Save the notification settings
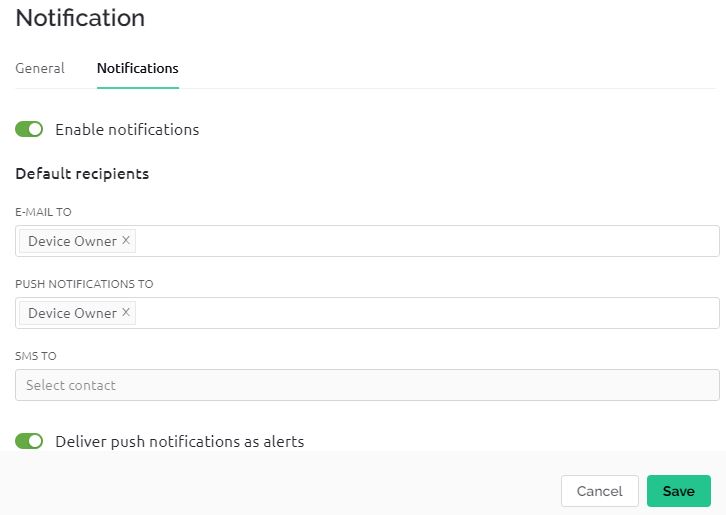Image resolution: width=726 pixels, height=515 pixels. 678,491
